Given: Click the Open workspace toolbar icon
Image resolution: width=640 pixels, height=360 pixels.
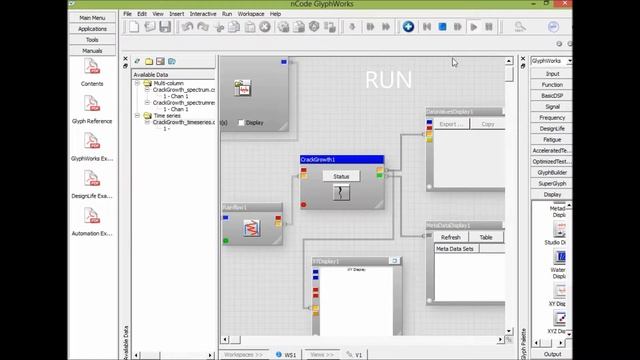Looking at the screenshot, I should 149,27.
